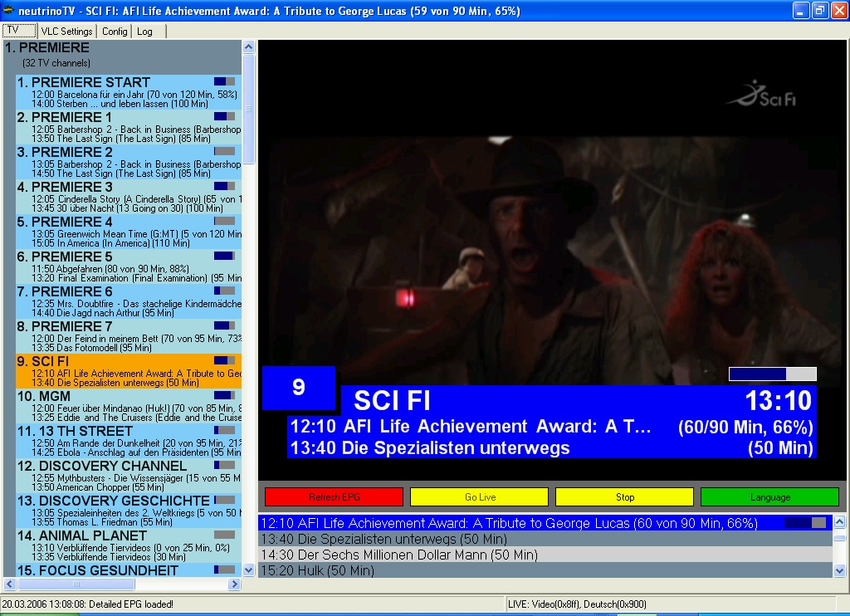Click channel number 9 box in overlay
This screenshot has height=616, width=850.
299,388
